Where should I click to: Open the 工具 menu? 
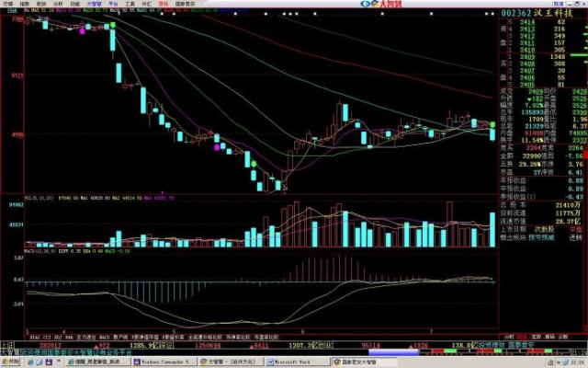pyautogui.click(x=130, y=4)
